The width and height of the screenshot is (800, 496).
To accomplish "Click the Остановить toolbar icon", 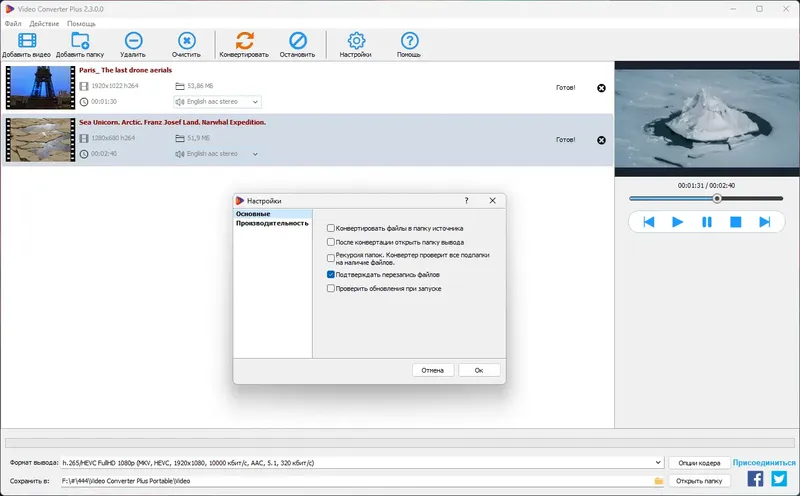I will 297,40.
